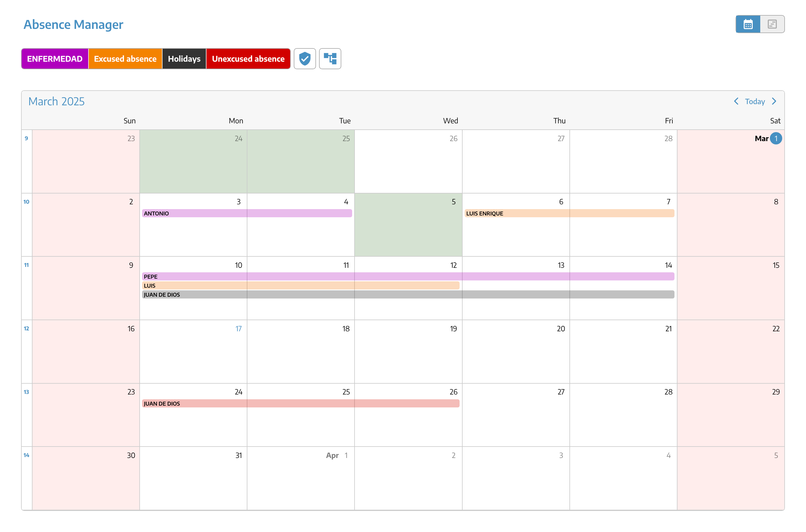The image size is (806, 532).
Task: Switch to list view icon
Action: (x=772, y=24)
